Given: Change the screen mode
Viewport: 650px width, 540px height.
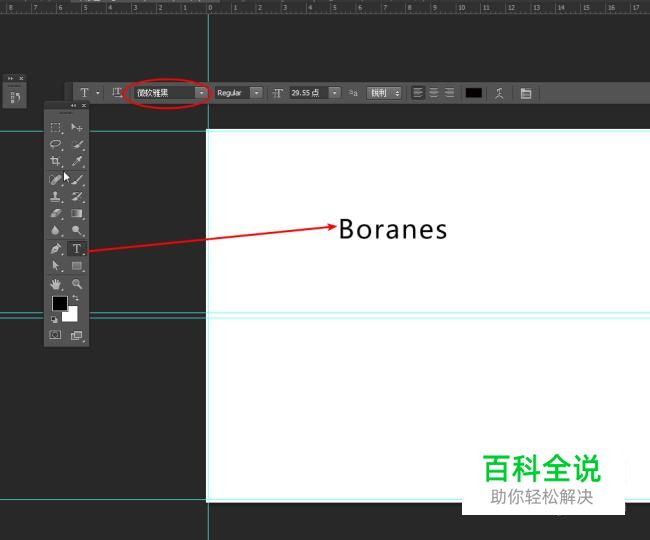Looking at the screenshot, I should coord(77,335).
